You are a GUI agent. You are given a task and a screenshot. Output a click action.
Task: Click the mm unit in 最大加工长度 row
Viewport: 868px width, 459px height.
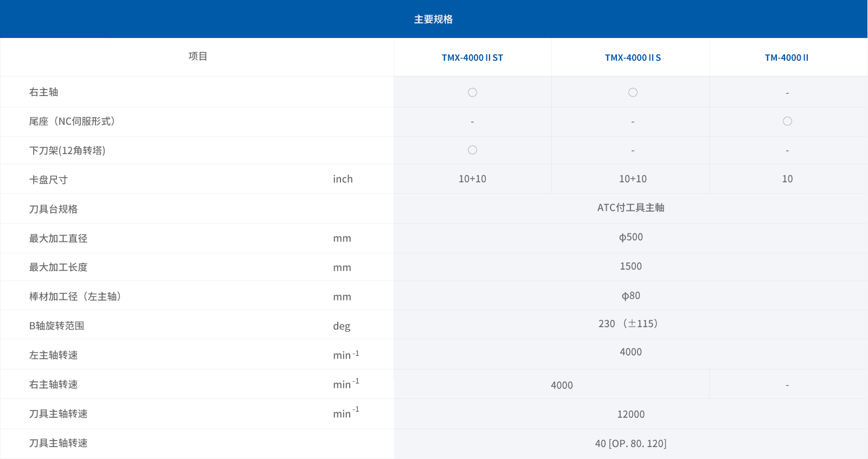coord(342,268)
